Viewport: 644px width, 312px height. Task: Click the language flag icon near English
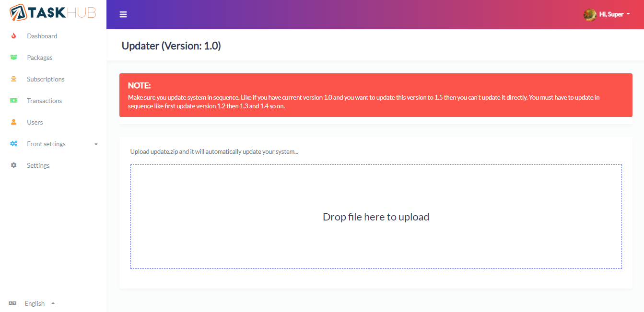(x=12, y=303)
